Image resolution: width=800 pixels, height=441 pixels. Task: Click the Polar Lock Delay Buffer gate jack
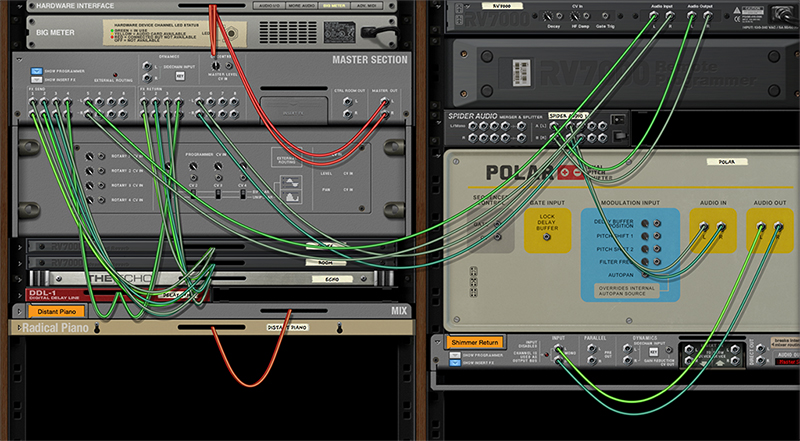coord(546,237)
